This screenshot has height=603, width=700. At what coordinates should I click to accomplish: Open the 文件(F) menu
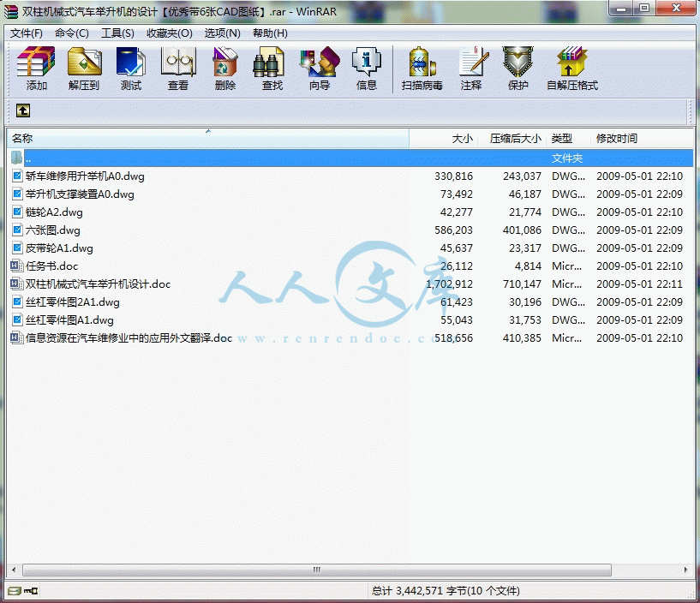click(27, 33)
